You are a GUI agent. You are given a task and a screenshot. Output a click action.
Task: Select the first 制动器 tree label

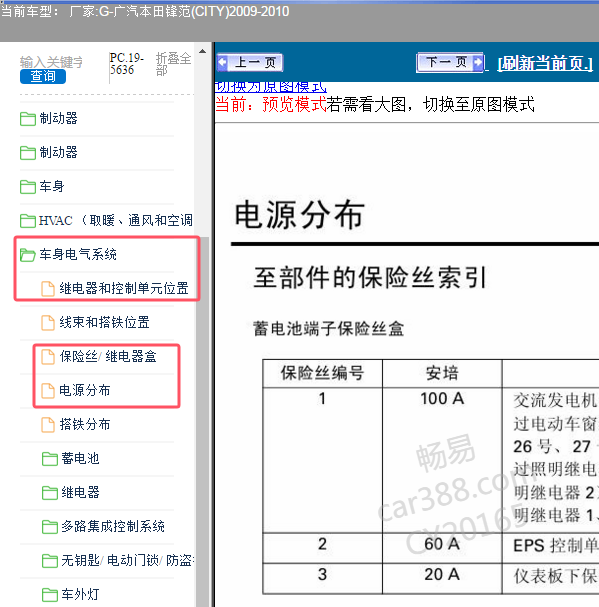[x=58, y=118]
